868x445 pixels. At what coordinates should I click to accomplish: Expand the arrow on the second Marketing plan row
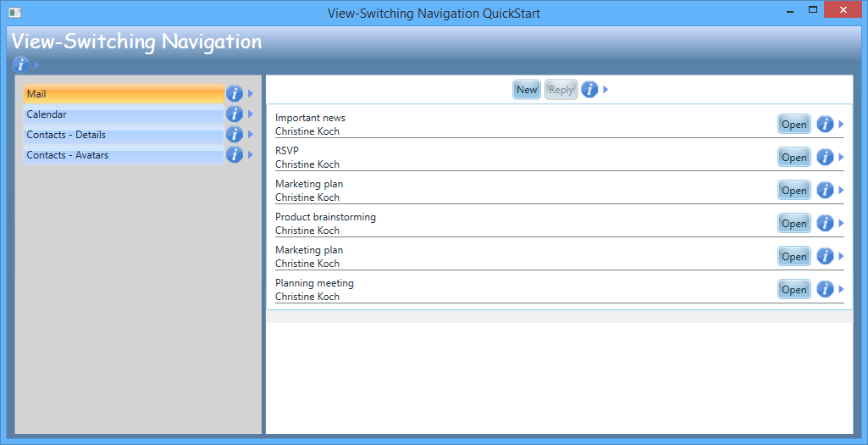(842, 257)
